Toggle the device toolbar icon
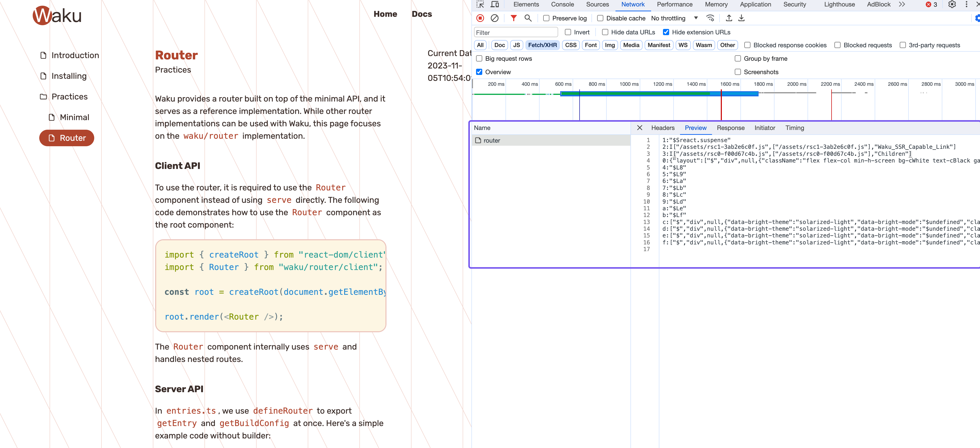Viewport: 980px width, 448px height. (x=495, y=5)
